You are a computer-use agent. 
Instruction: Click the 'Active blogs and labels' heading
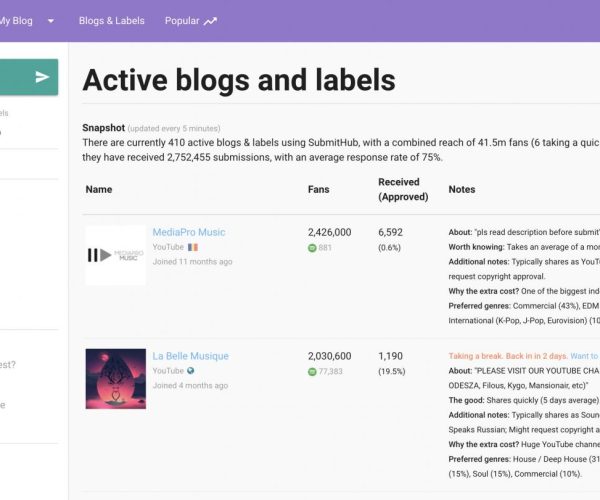coord(239,80)
